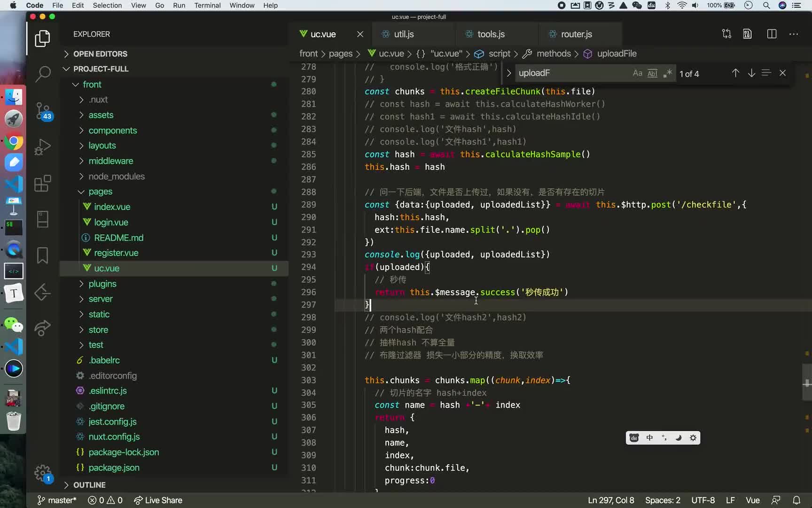Close the uc.vue tab
Screen dimensions: 812x508
click(x=360, y=34)
